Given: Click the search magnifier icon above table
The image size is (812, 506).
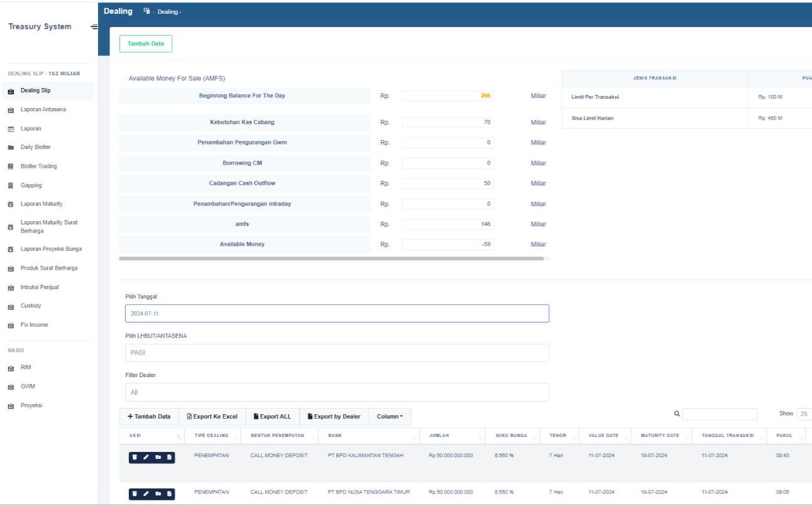Looking at the screenshot, I should [x=677, y=414].
